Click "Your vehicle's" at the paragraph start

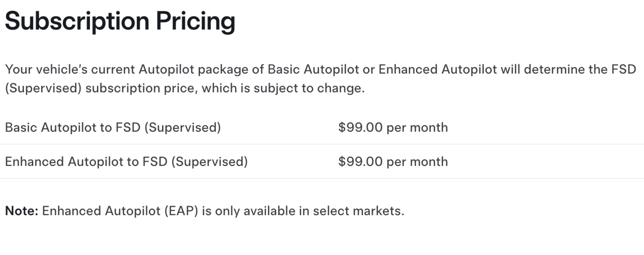[46, 69]
